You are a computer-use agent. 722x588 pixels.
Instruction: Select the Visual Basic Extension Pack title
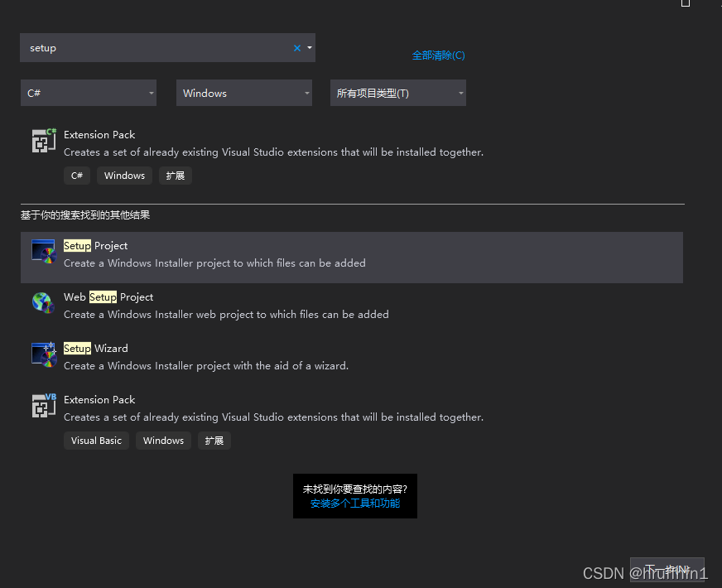[x=99, y=400]
